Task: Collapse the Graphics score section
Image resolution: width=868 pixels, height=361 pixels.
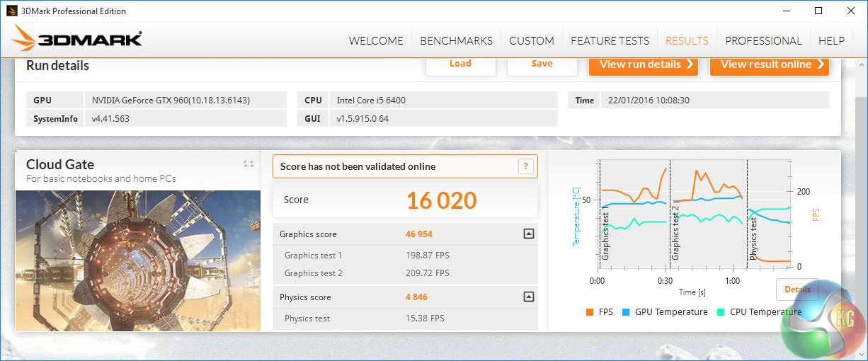Action: tap(528, 234)
